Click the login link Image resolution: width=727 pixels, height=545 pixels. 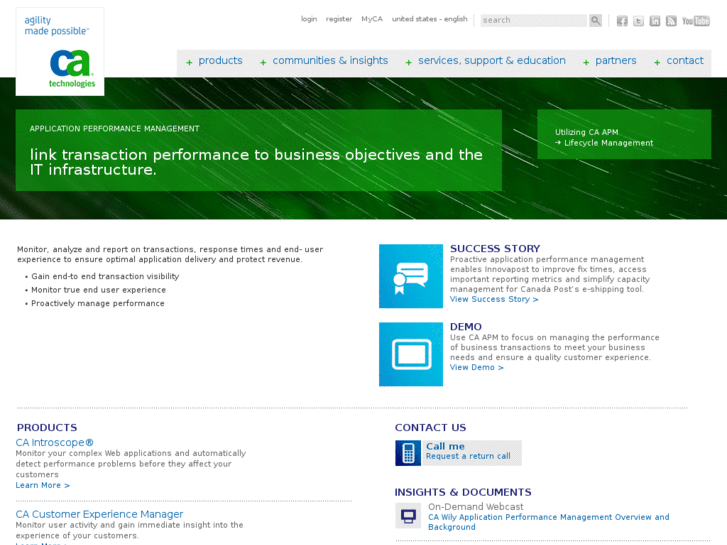tap(309, 19)
